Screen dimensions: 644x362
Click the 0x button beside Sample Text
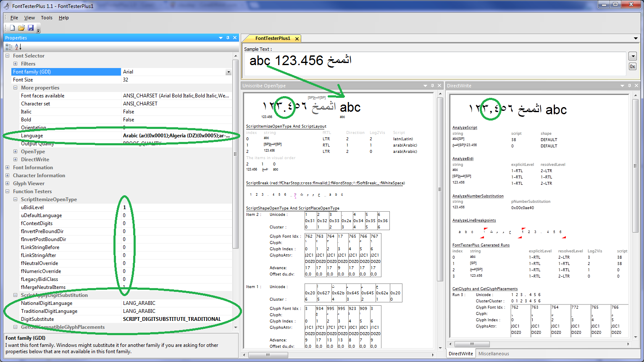point(632,66)
